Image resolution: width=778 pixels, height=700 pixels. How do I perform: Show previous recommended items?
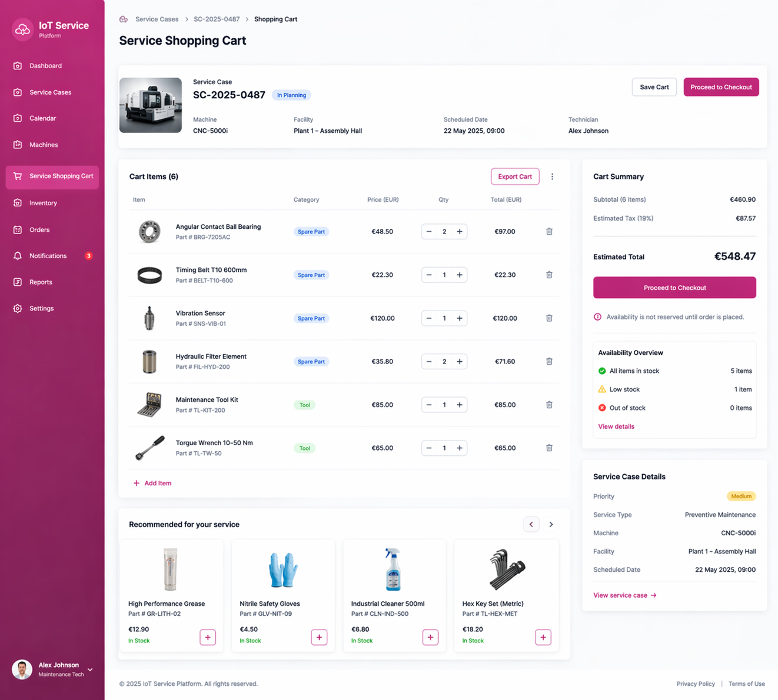531,524
